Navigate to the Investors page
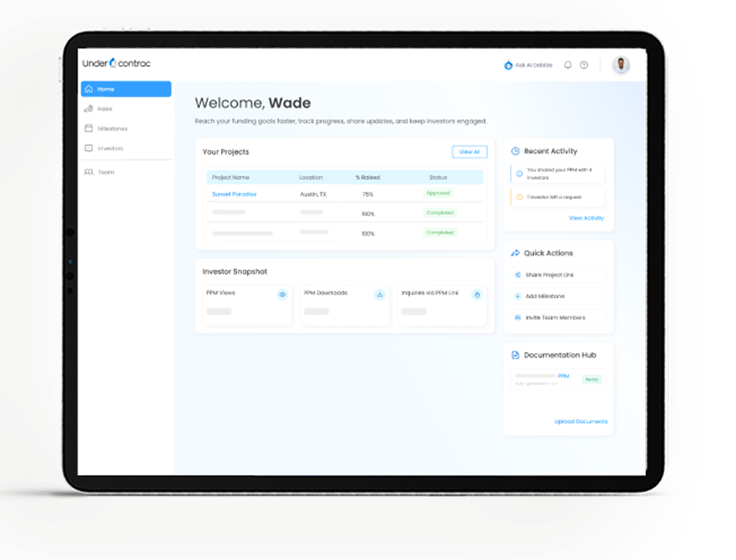 click(110, 148)
